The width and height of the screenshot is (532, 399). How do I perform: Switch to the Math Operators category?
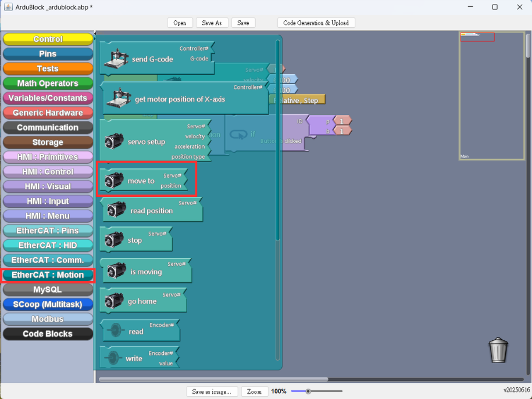48,83
